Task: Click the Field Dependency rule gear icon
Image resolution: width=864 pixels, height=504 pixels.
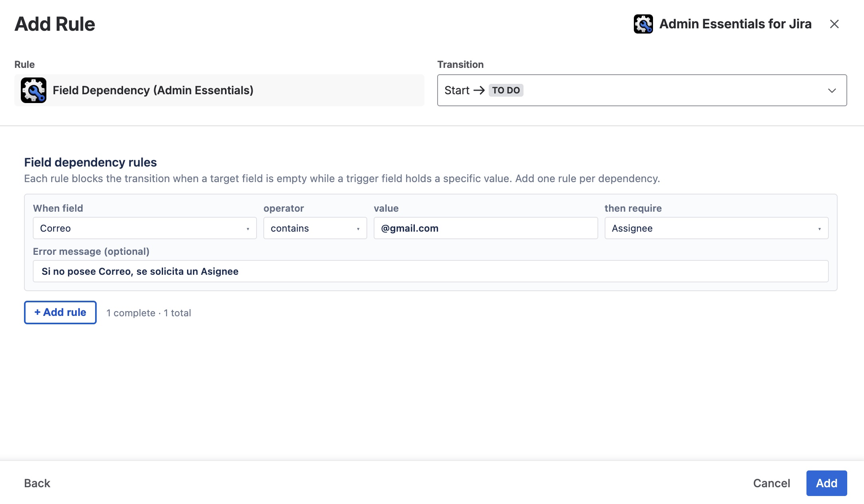Action: point(34,90)
